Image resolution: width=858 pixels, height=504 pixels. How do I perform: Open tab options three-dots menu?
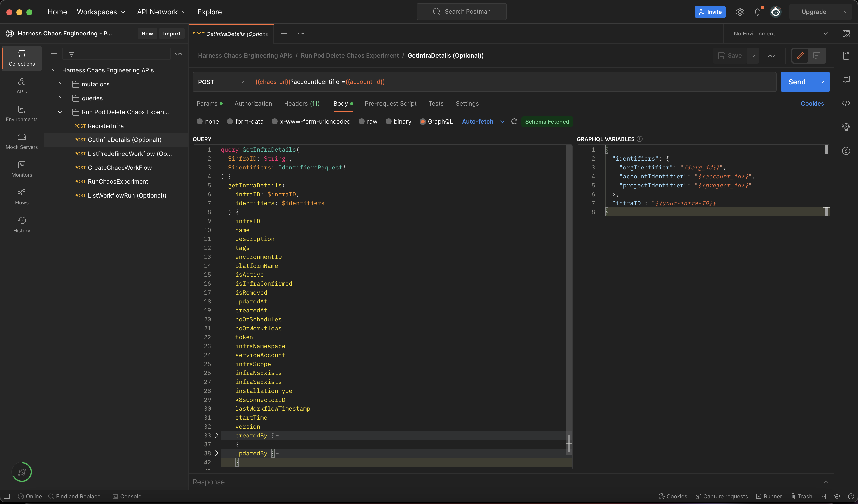click(x=302, y=33)
